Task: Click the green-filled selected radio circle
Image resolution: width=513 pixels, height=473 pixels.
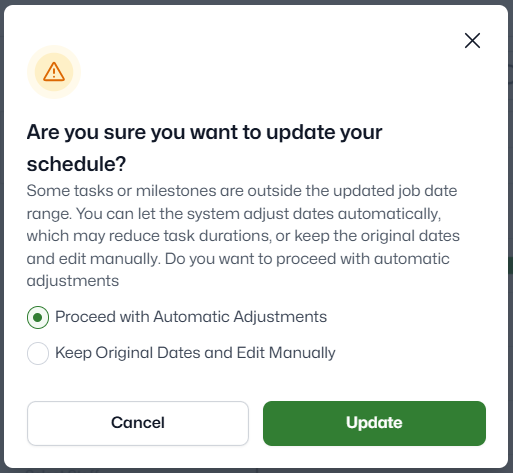Action: (x=38, y=317)
